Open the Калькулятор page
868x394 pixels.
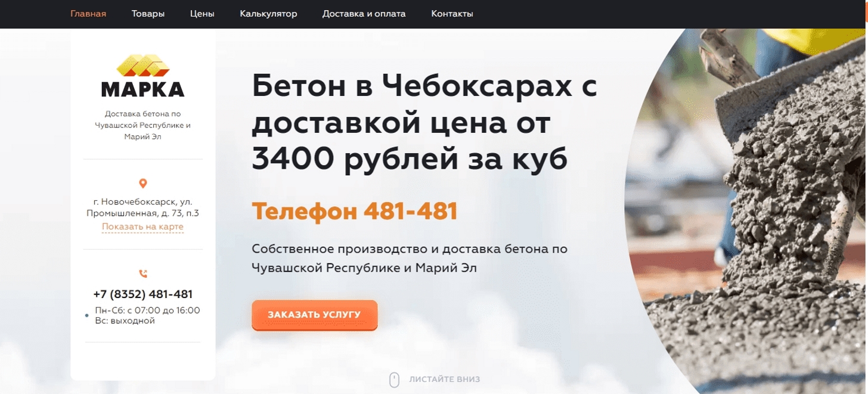(268, 14)
